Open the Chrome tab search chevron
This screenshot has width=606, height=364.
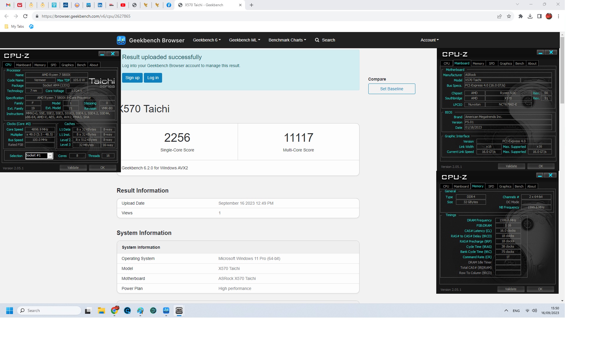(517, 4)
